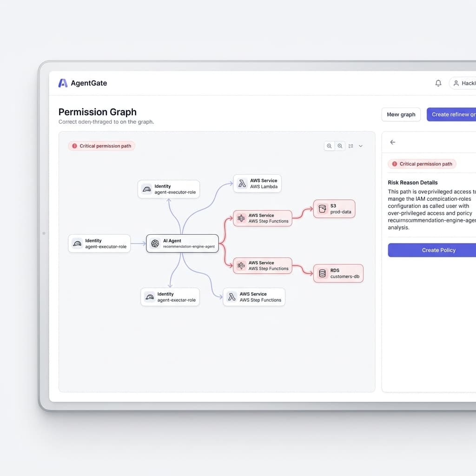Click the red alert icon in the details panel badge
The width and height of the screenshot is (476, 476).
[x=395, y=164]
